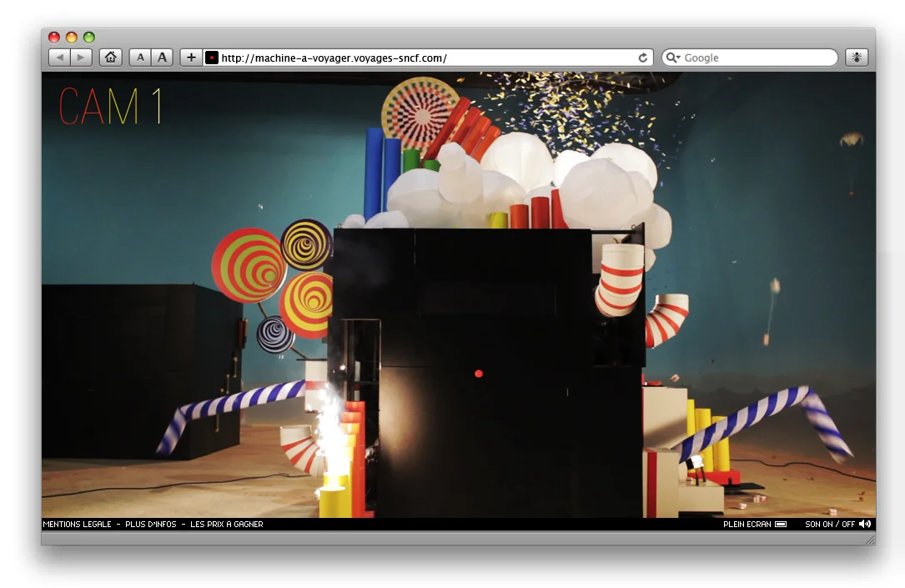Viewport: 905px width, 588px height.
Task: Open the home page icon
Action: click(110, 58)
